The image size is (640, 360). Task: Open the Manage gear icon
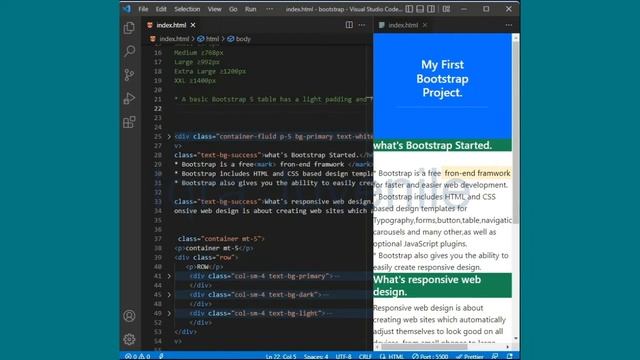[x=129, y=339]
